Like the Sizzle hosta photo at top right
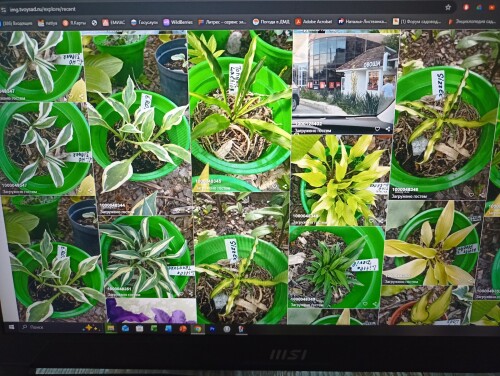 pos(471,195)
